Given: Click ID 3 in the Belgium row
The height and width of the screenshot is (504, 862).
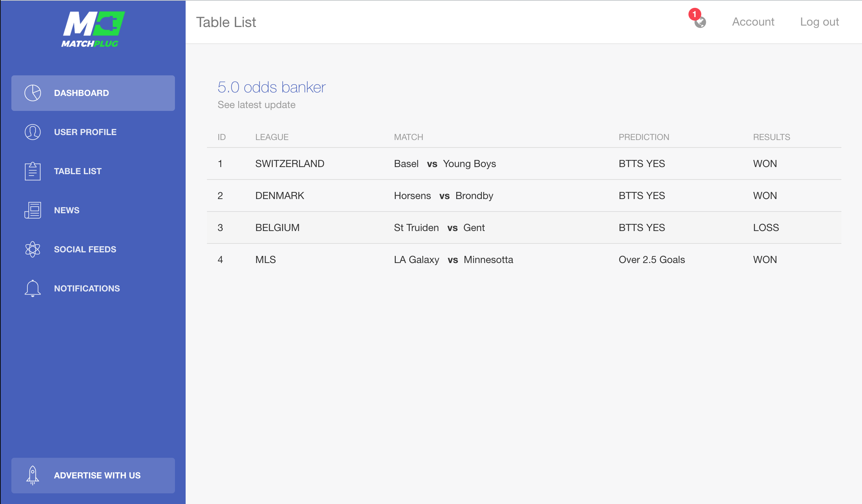Looking at the screenshot, I should point(220,227).
